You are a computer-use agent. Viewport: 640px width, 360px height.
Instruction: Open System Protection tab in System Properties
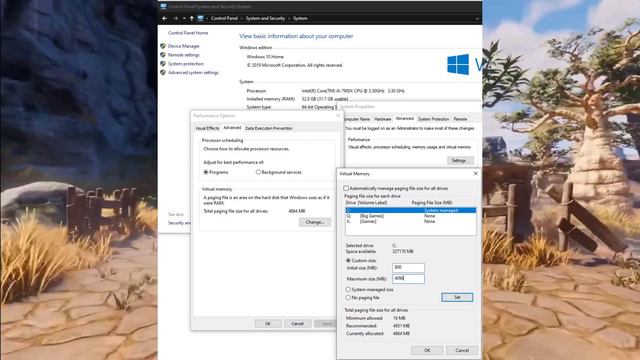pyautogui.click(x=433, y=119)
